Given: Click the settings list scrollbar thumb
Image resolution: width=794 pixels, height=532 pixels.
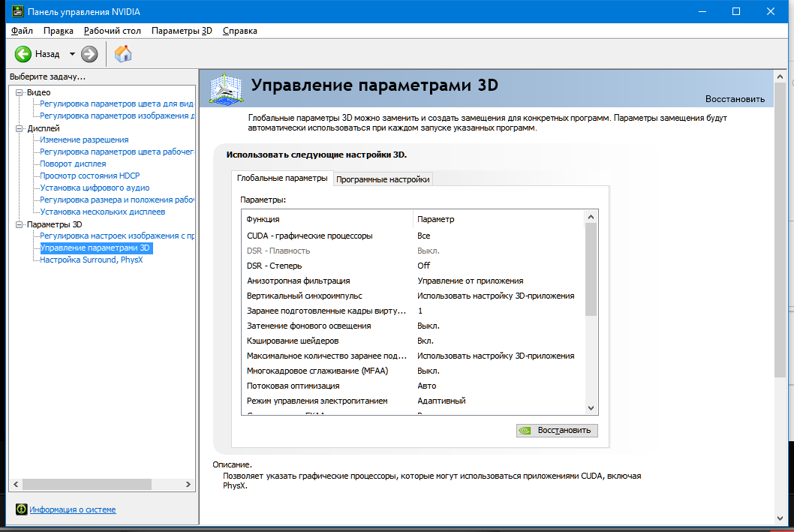Looking at the screenshot, I should [x=591, y=270].
